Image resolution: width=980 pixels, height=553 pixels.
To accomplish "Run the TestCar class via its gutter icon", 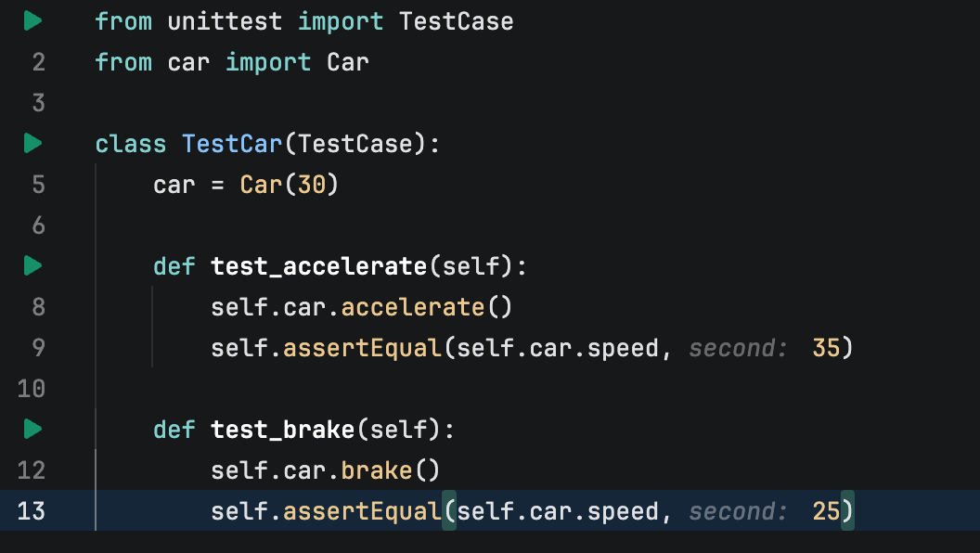I will [32, 144].
